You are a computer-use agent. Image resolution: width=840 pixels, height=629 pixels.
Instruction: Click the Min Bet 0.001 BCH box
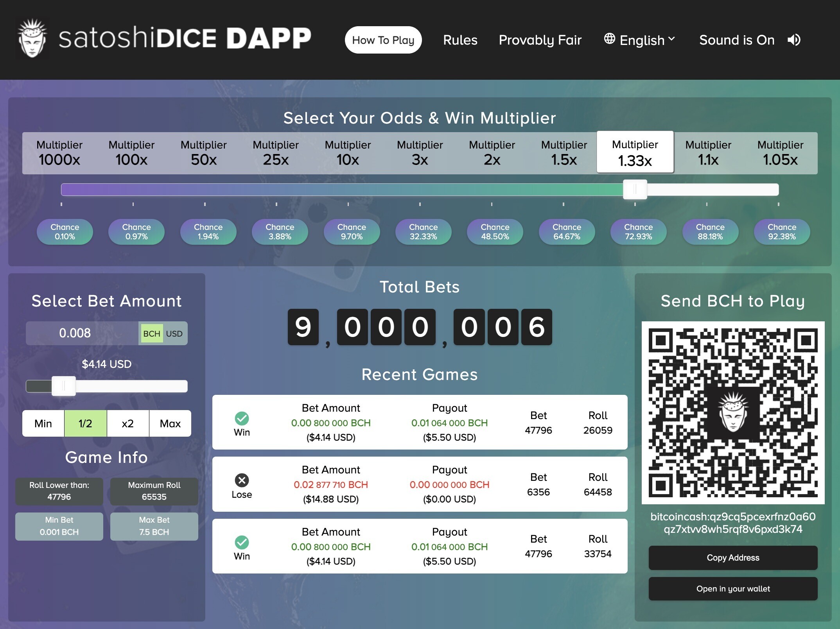click(x=59, y=526)
